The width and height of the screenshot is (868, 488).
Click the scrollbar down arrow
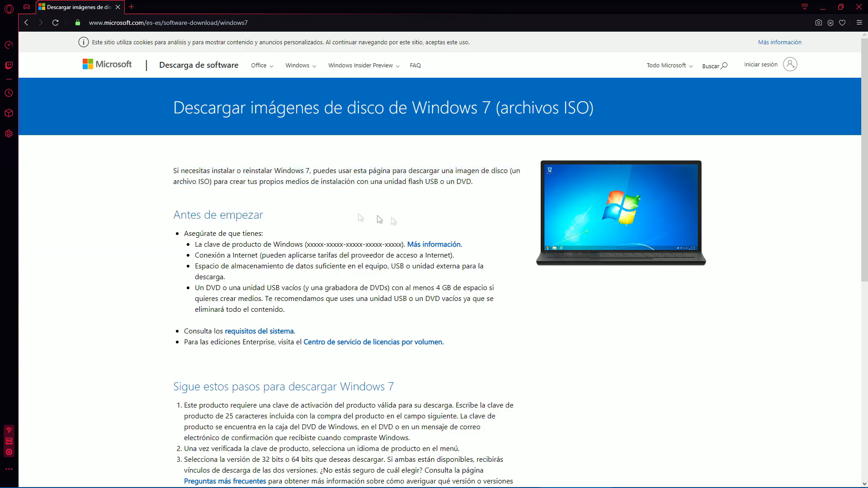point(864,484)
